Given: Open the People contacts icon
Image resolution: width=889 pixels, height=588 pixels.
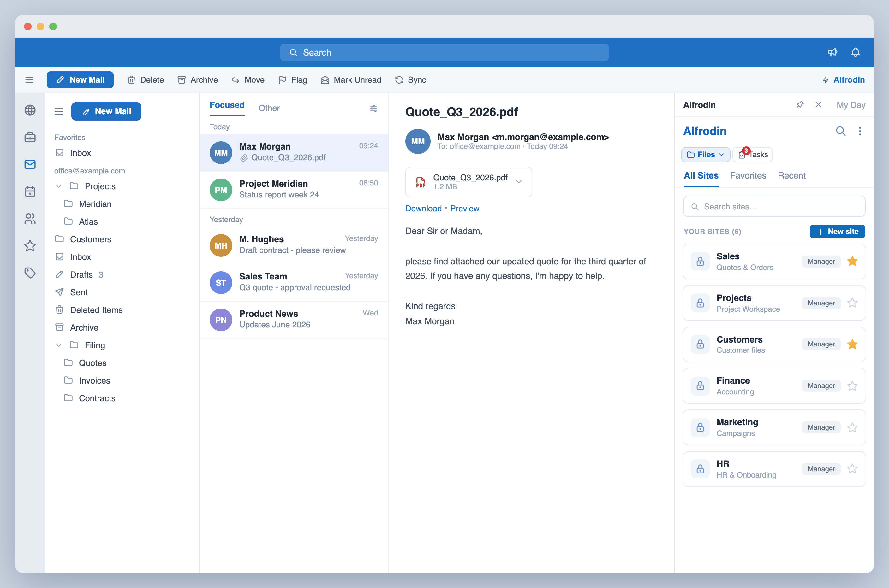Looking at the screenshot, I should [x=30, y=219].
